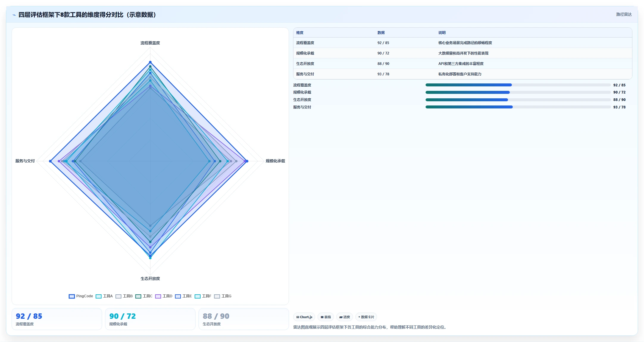The width and height of the screenshot is (644, 342).
Task: Click the radar axis label 服务与交付
Action: coord(25,161)
